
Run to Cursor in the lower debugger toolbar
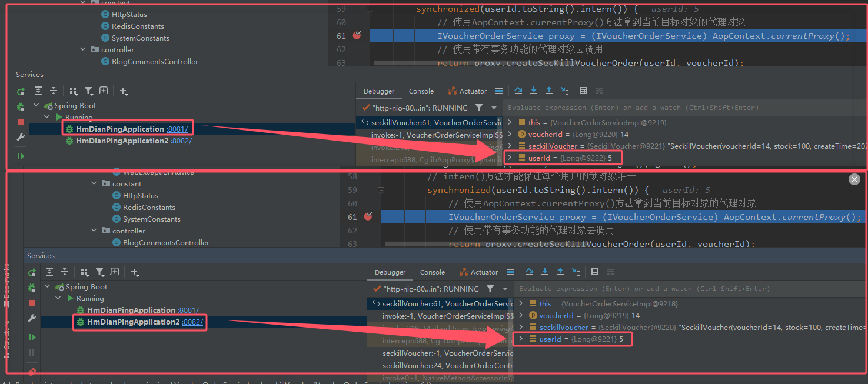pos(576,272)
